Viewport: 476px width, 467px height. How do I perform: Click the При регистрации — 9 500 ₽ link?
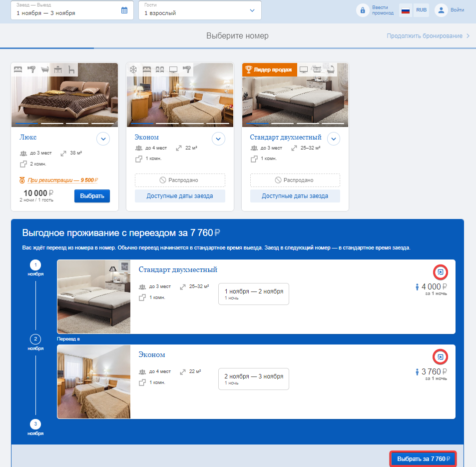coord(62,180)
